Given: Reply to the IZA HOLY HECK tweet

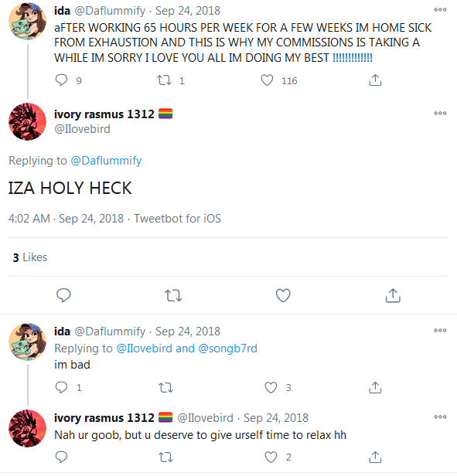Looking at the screenshot, I should pyautogui.click(x=63, y=295).
